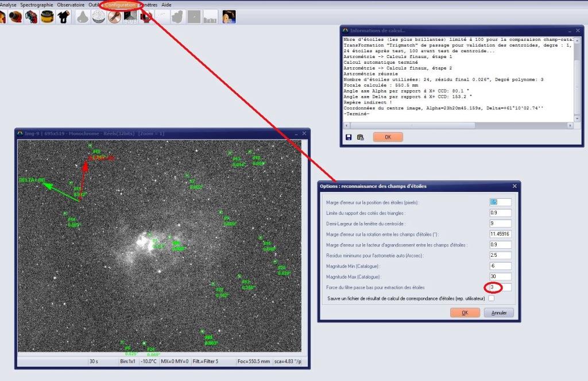Open the Observatoire menu

coord(70,5)
